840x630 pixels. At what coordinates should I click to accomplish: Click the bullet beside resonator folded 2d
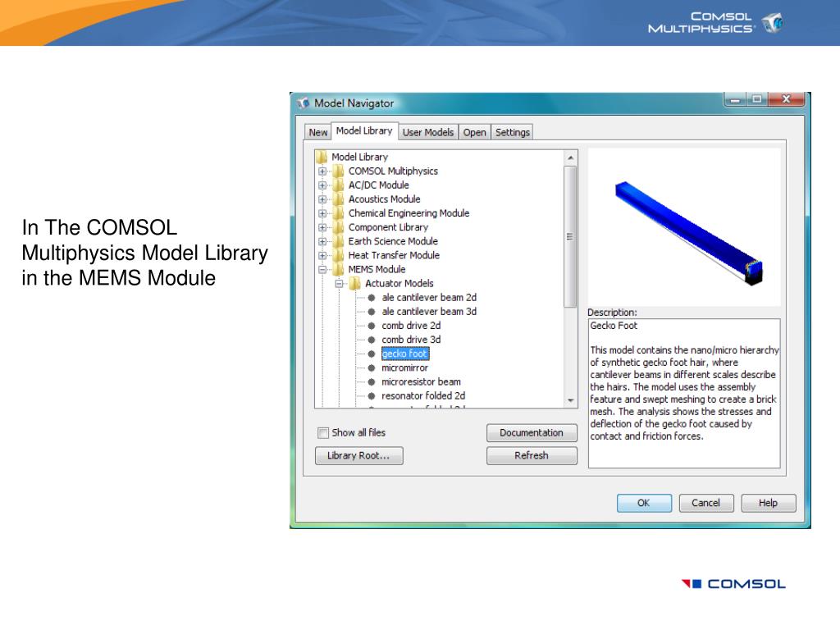coord(372,396)
